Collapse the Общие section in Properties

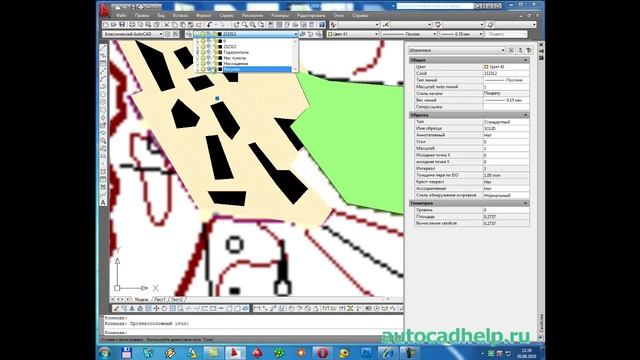525,60
